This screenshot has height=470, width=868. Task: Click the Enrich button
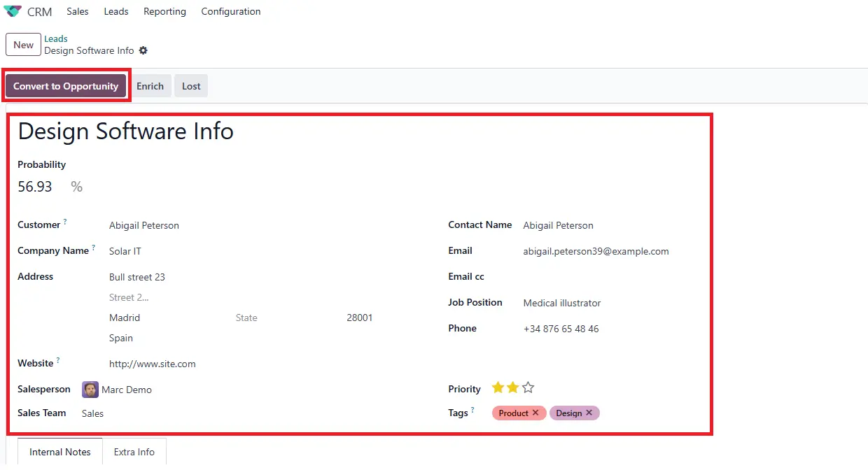click(150, 86)
